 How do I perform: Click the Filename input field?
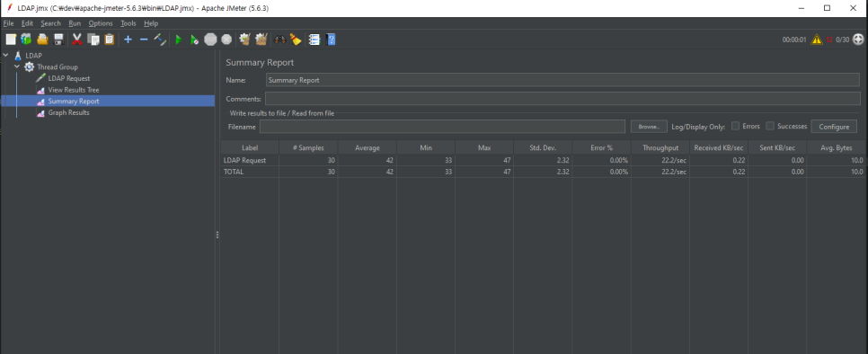pyautogui.click(x=442, y=127)
